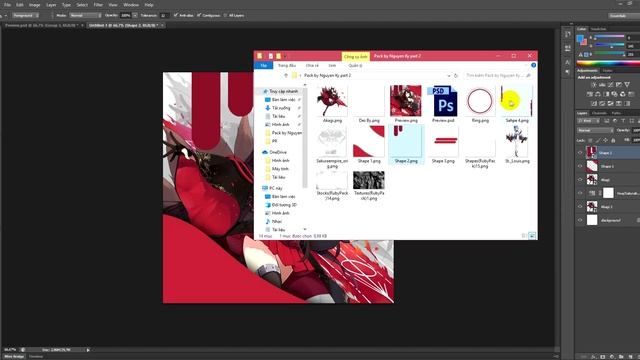Open the collapsed History panel icon
The height and width of the screenshot is (360, 640).
pyautogui.click(x=568, y=34)
